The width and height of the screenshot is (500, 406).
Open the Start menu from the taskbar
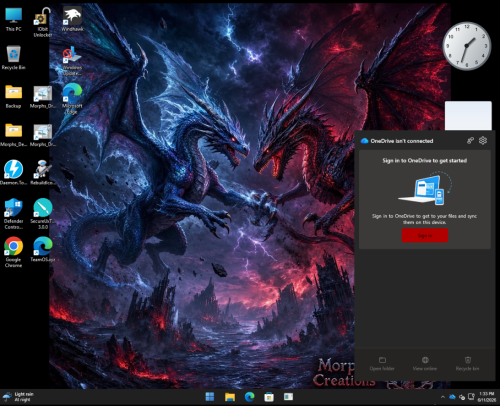pyautogui.click(x=210, y=397)
